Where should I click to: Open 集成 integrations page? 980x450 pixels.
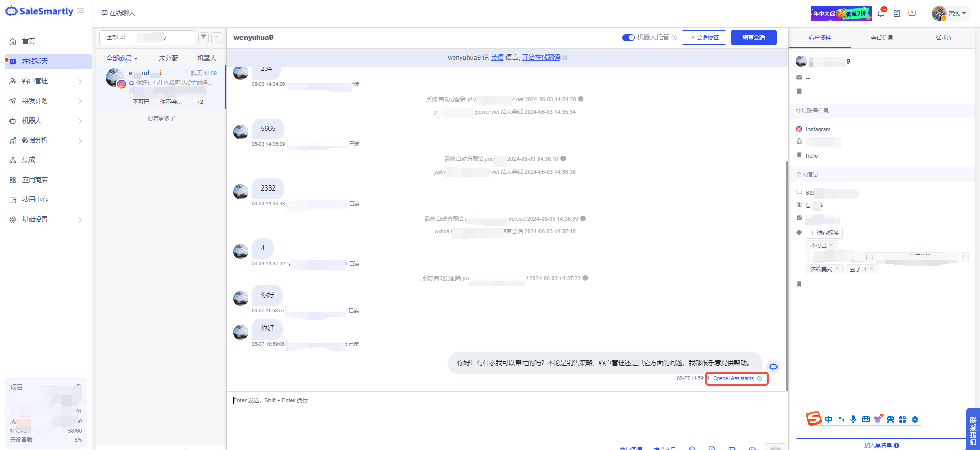coord(29,160)
